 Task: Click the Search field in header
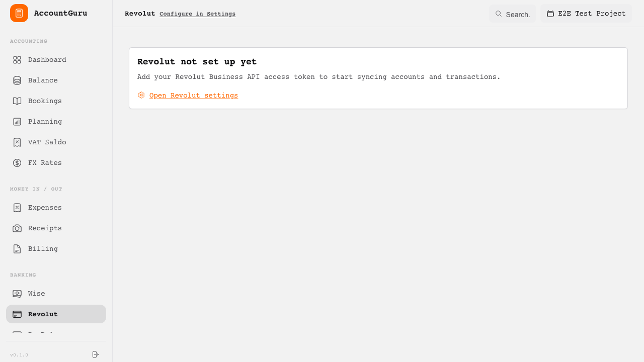point(513,14)
